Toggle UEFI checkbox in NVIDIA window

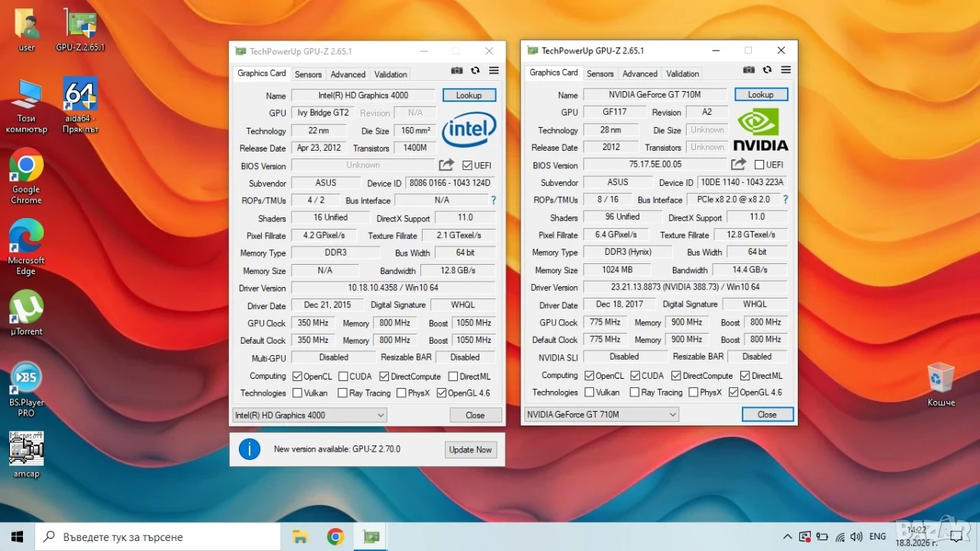pyautogui.click(x=759, y=165)
